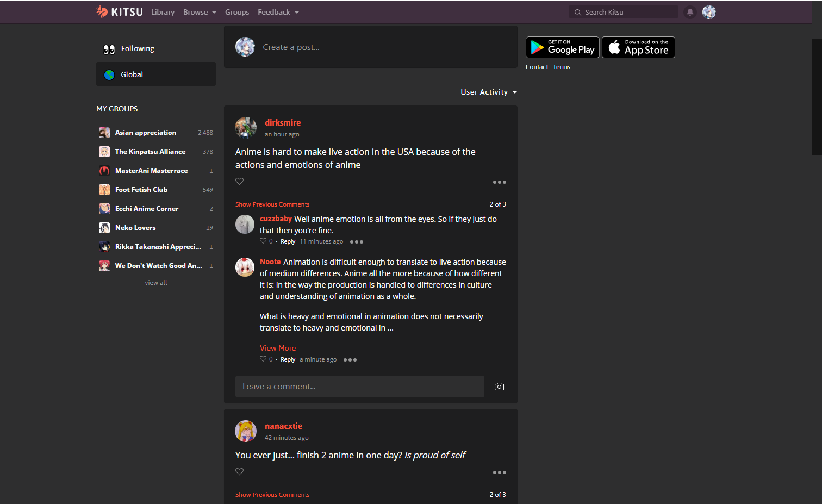Open your profile avatar menu

click(x=709, y=12)
